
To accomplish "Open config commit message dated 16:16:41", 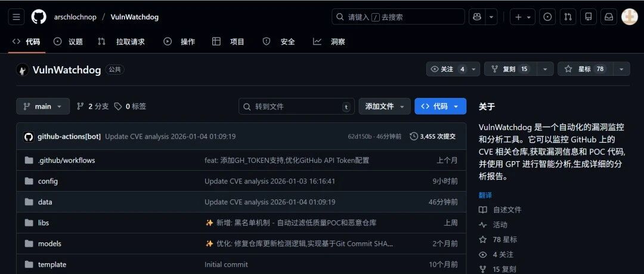I will click(270, 181).
